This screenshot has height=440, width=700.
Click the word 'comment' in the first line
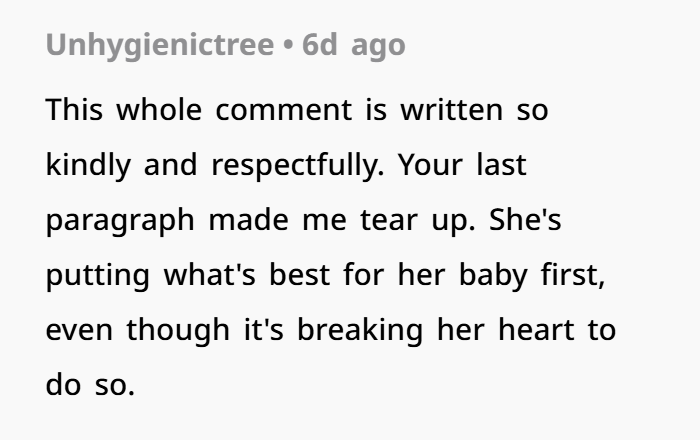tap(283, 111)
